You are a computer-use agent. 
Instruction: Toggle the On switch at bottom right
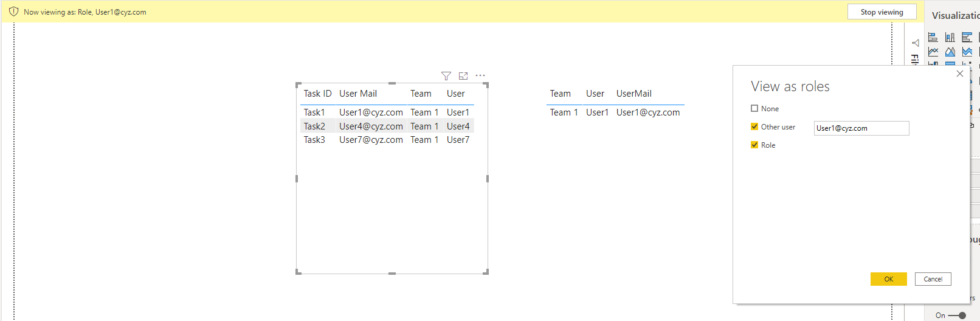(x=958, y=316)
